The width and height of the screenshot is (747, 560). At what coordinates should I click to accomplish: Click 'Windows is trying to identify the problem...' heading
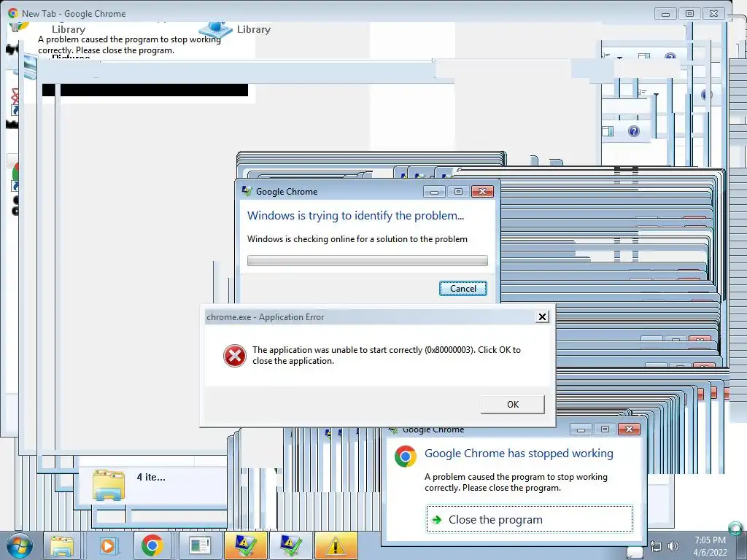point(355,216)
